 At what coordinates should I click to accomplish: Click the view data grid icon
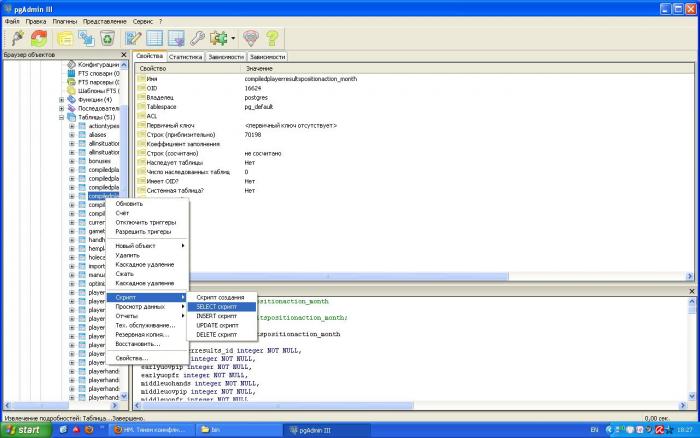pyautogui.click(x=154, y=39)
